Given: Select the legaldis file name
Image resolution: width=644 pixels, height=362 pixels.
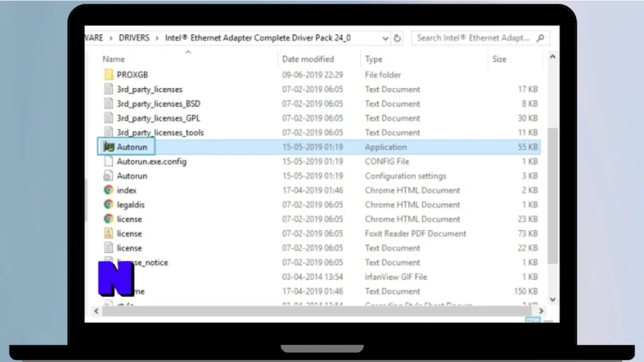Looking at the screenshot, I should (x=131, y=204).
